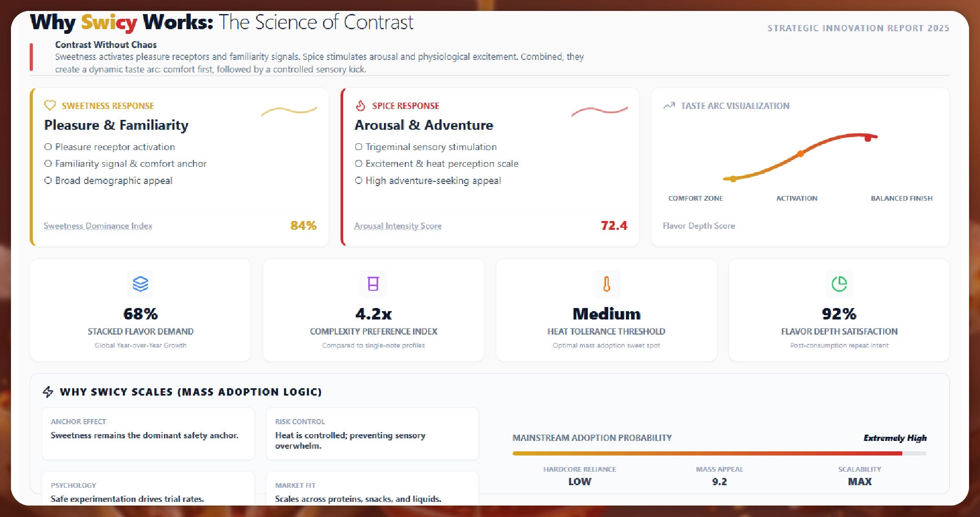
Task: Click the Mainstream Adoption Probability progress bar
Action: (x=719, y=453)
